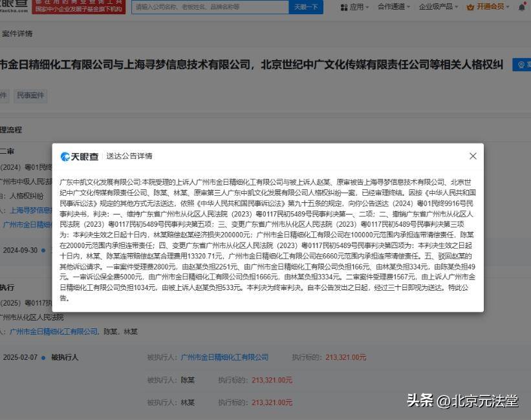This screenshot has height=420, width=531.
Task: Close the 送达公告详情 dialog
Action: pyautogui.click(x=473, y=156)
